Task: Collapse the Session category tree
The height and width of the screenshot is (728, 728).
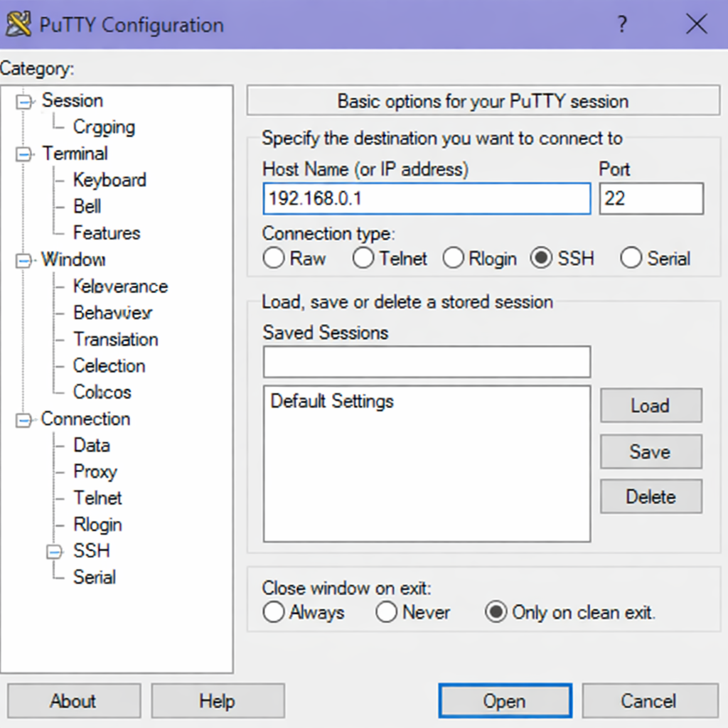Action: coord(23,100)
